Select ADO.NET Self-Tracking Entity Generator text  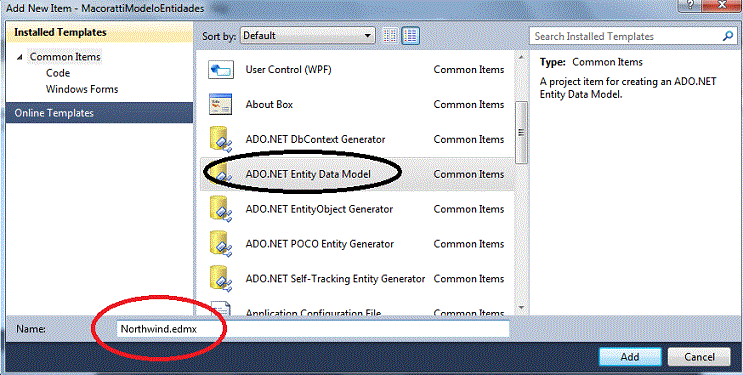click(x=335, y=279)
